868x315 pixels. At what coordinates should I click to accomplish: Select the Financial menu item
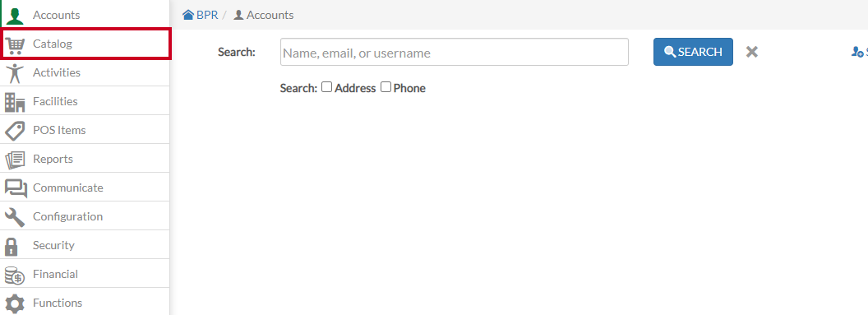pyautogui.click(x=85, y=274)
